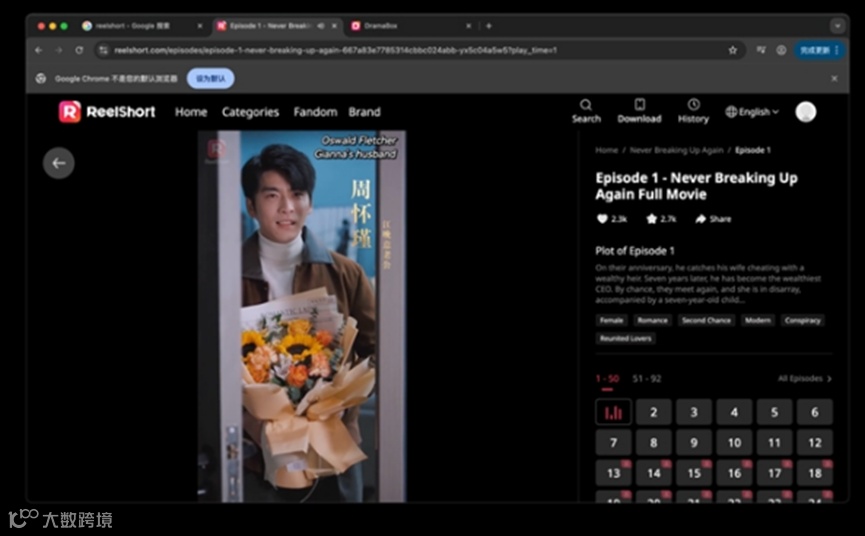Open a new tab with plus button
The height and width of the screenshot is (536, 865).
[x=489, y=26]
